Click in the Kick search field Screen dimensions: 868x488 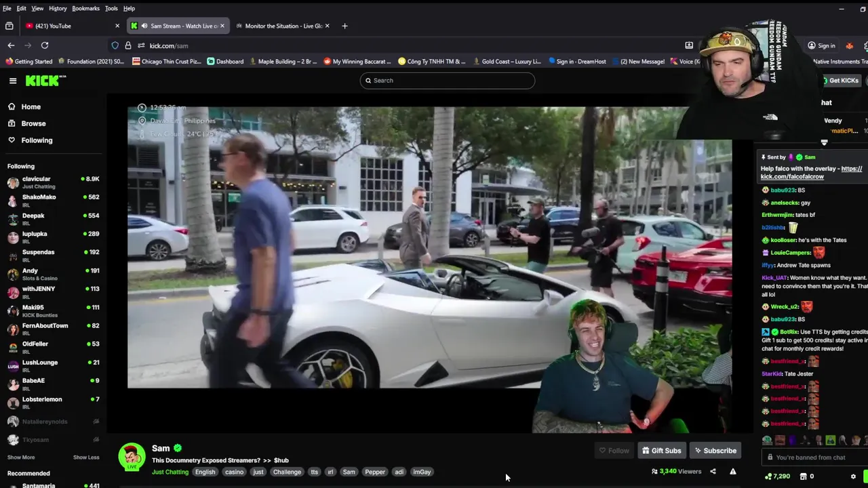click(x=448, y=81)
